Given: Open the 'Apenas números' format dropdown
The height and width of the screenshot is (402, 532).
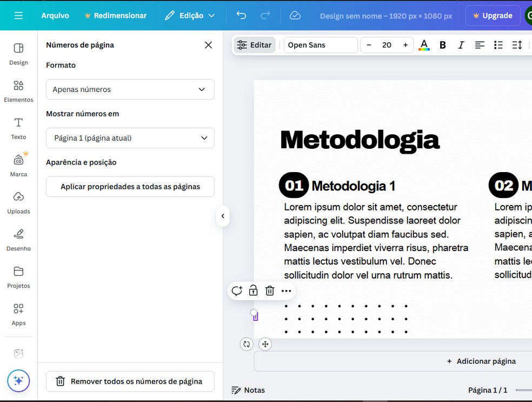Looking at the screenshot, I should (x=130, y=89).
